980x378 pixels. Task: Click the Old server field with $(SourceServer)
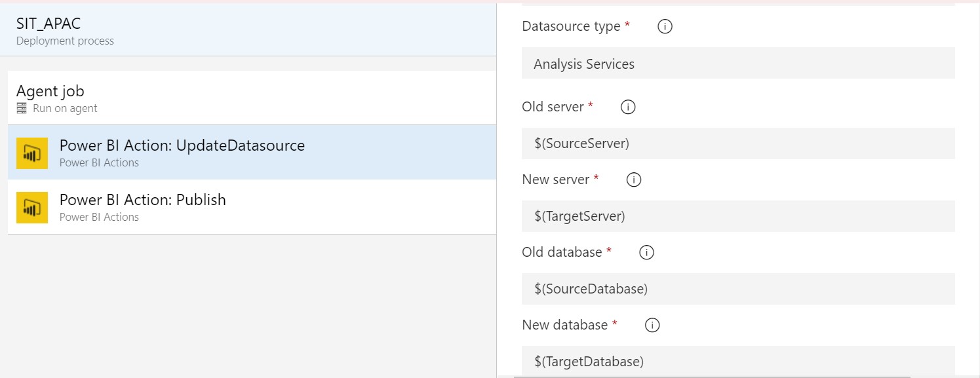[737, 143]
